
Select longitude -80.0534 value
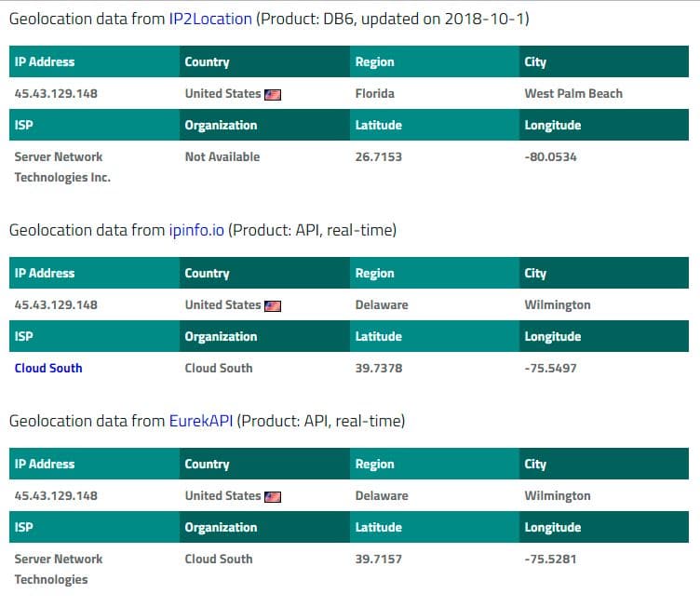click(x=550, y=156)
